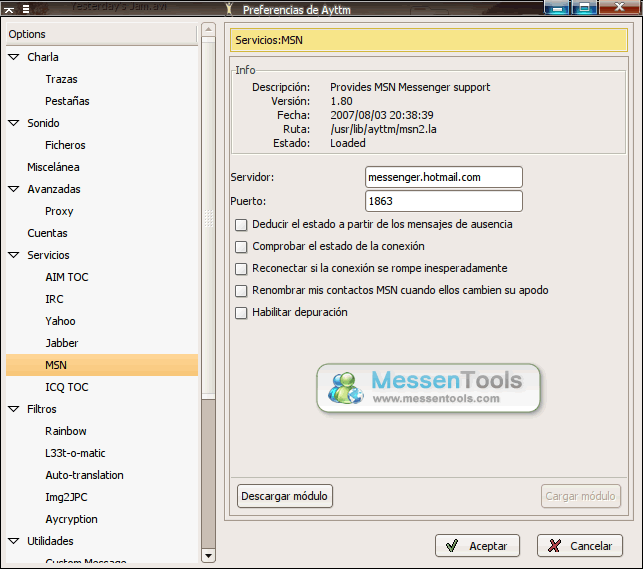Click the Filtros category label
The width and height of the screenshot is (643, 569).
pos(41,409)
